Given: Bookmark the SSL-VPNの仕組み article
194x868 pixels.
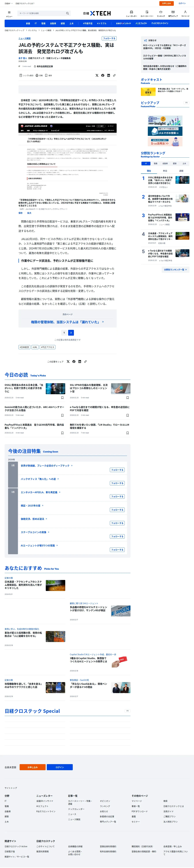Looking at the screenshot, I should (127, 398).
